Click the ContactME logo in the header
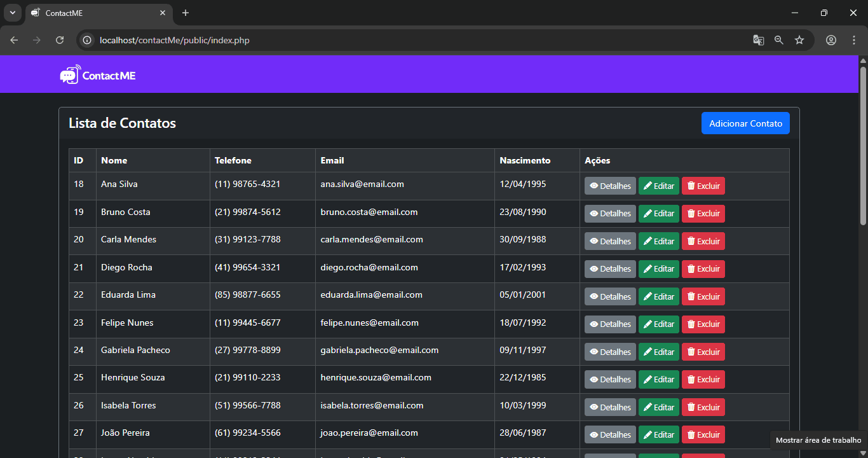Screen dimensions: 868x458 point(98,75)
